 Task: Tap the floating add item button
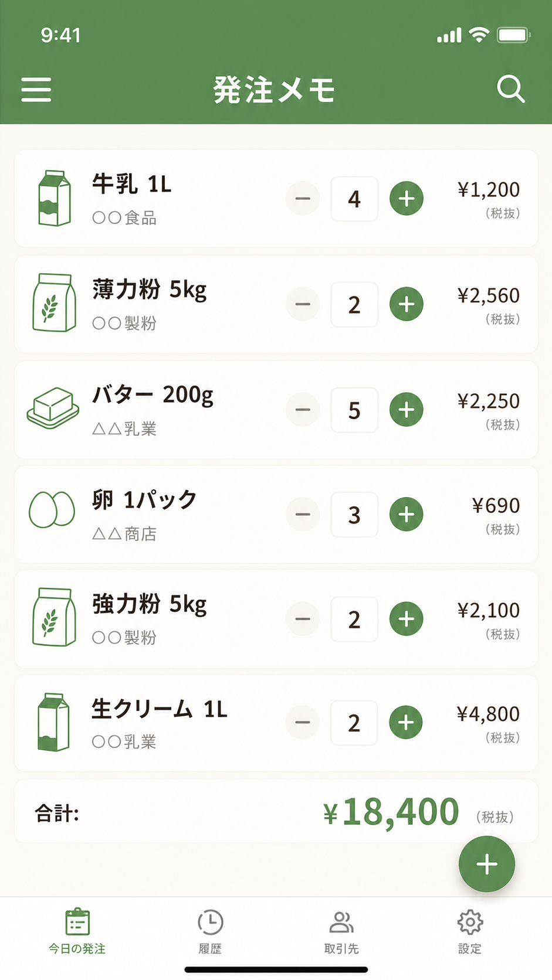(486, 864)
